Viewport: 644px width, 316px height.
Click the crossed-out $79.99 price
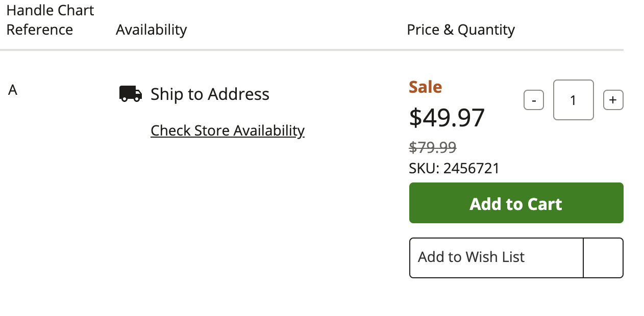coord(433,147)
